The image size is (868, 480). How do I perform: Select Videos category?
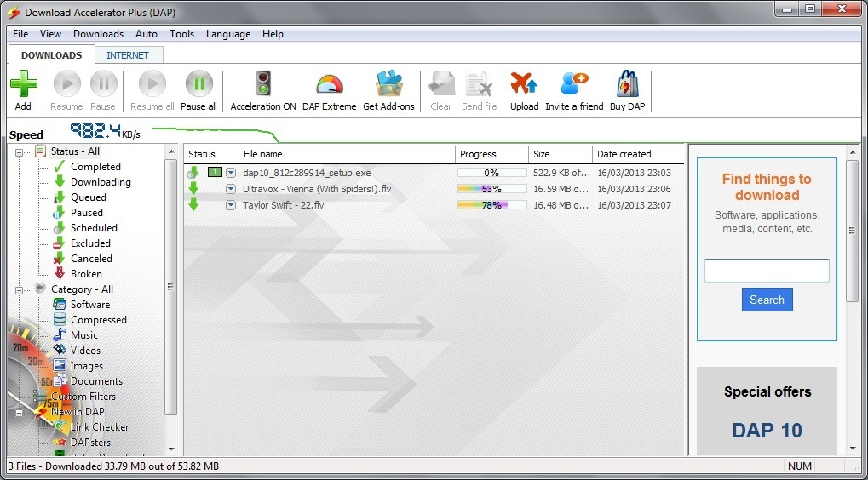click(85, 351)
